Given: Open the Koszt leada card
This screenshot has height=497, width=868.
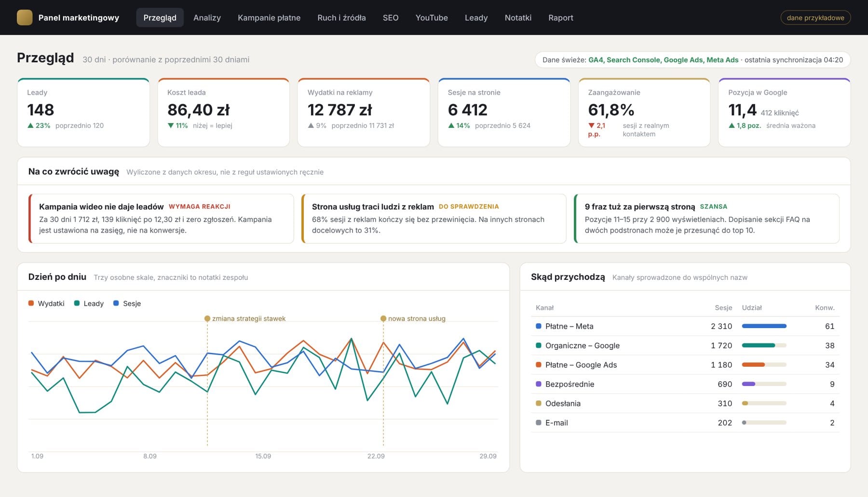Looking at the screenshot, I should [224, 112].
